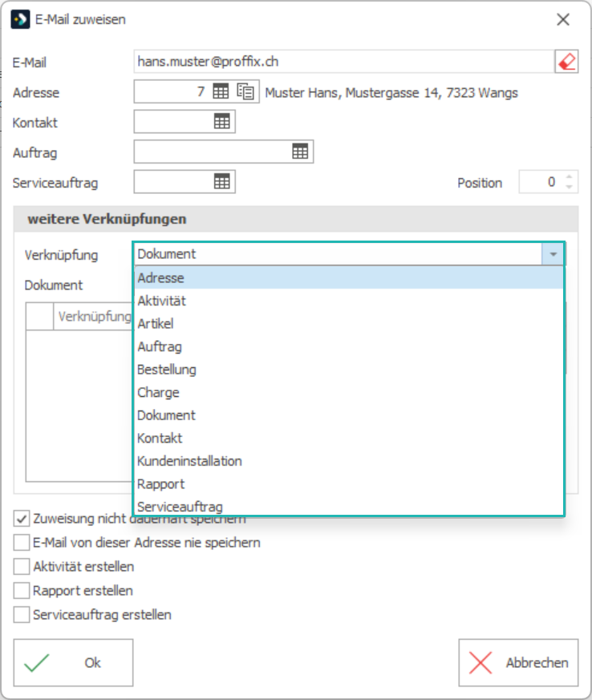The image size is (592, 700).
Task: Open the Auftrag lookup table icon
Action: (300, 152)
